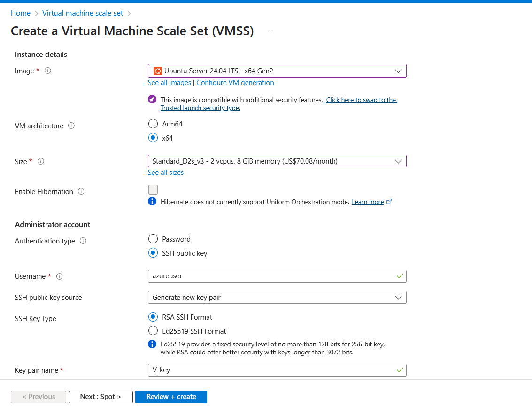This screenshot has width=532, height=416.
Task: Click the Authentication type info icon
Action: pos(83,241)
